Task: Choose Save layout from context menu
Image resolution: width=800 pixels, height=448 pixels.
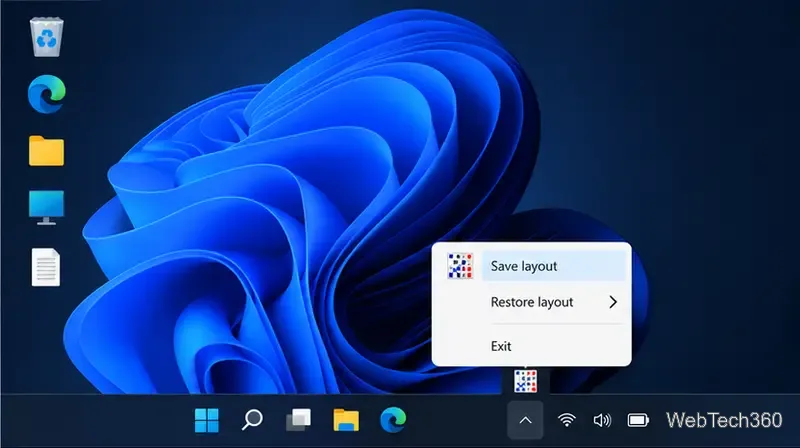Action: (554, 266)
